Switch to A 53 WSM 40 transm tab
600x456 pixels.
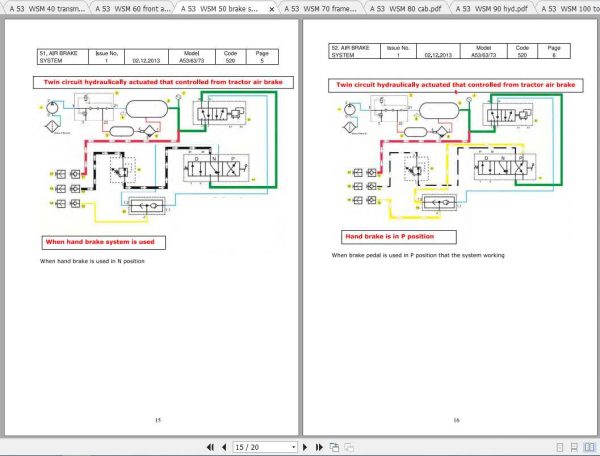(47, 8)
